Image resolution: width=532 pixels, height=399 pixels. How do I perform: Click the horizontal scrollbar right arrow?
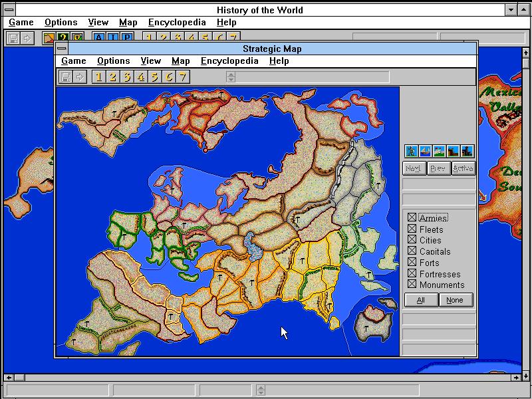coord(517,377)
